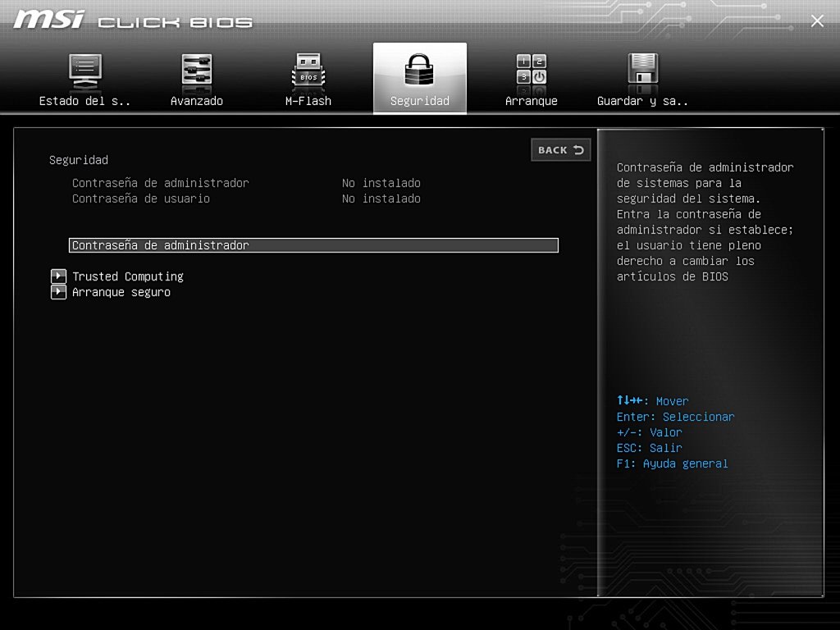Open the Guardar y sa.. tab label
Image resolution: width=840 pixels, height=630 pixels.
[642, 101]
